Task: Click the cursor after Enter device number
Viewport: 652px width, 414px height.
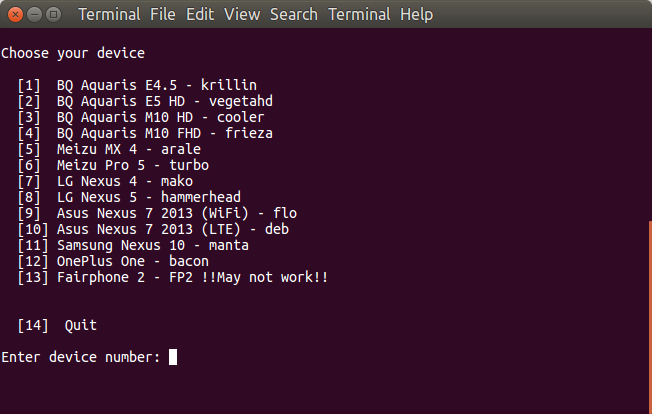Action: [173, 357]
